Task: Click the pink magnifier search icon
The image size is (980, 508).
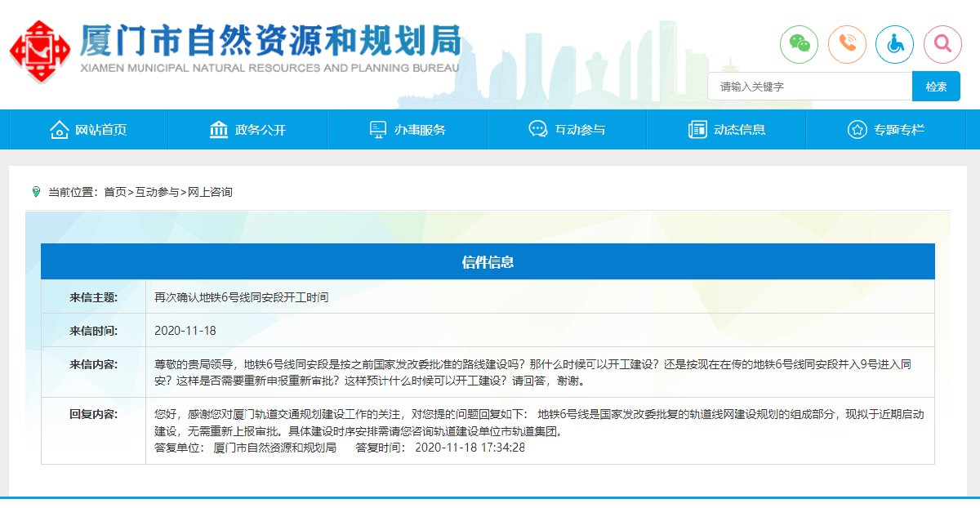Action: [942, 44]
